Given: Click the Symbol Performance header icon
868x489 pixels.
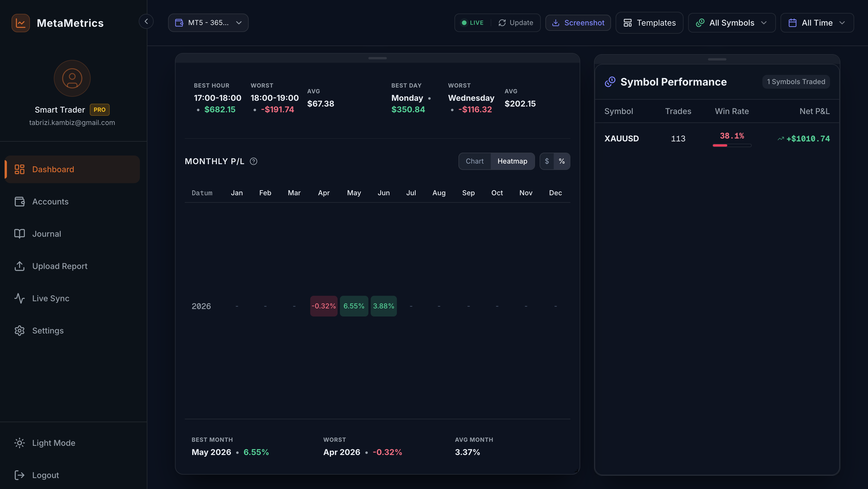Looking at the screenshot, I should pos(610,81).
